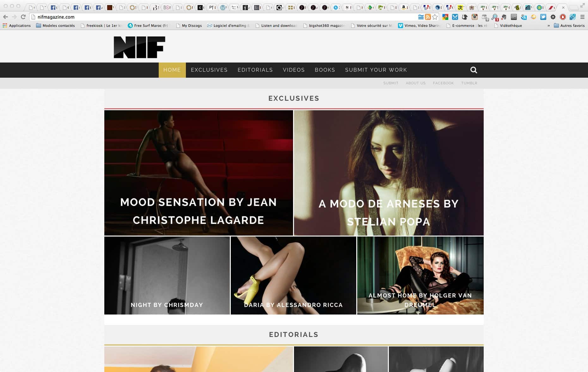This screenshot has width=588, height=372.
Task: Open the Instagram extension icon
Action: pos(475,17)
